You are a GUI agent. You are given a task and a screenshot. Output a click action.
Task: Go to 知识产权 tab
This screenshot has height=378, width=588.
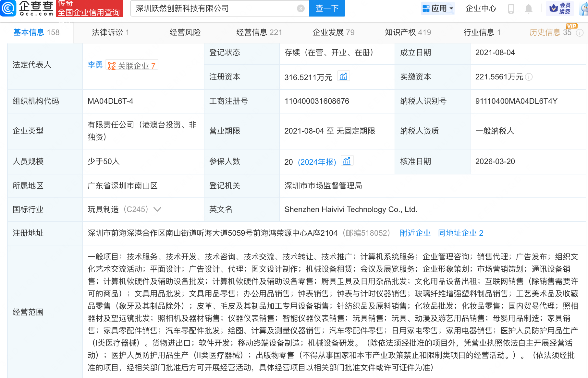pyautogui.click(x=408, y=32)
